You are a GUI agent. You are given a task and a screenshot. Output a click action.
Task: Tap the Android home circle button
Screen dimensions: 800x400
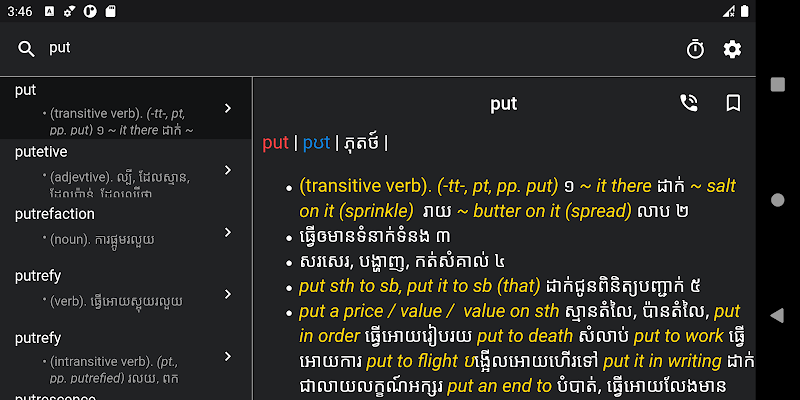(x=778, y=200)
